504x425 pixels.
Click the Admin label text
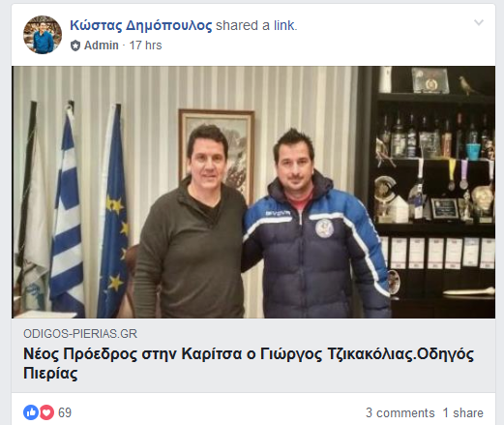tap(102, 46)
